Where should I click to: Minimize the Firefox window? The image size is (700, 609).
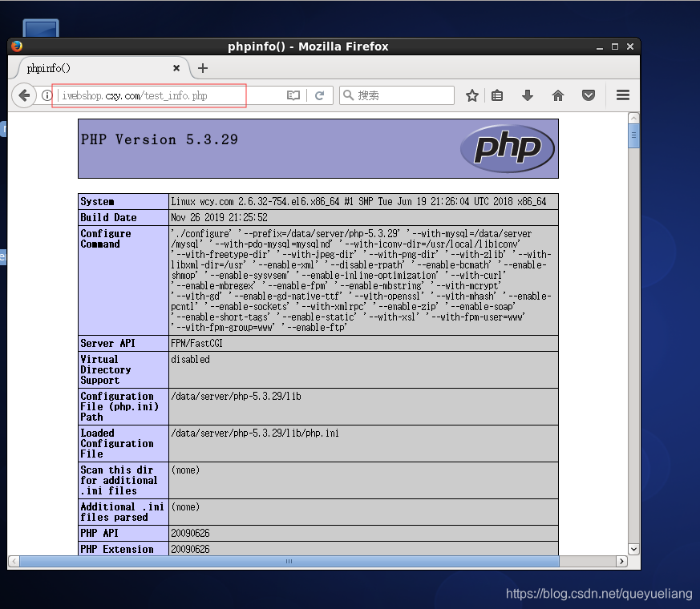(600, 46)
